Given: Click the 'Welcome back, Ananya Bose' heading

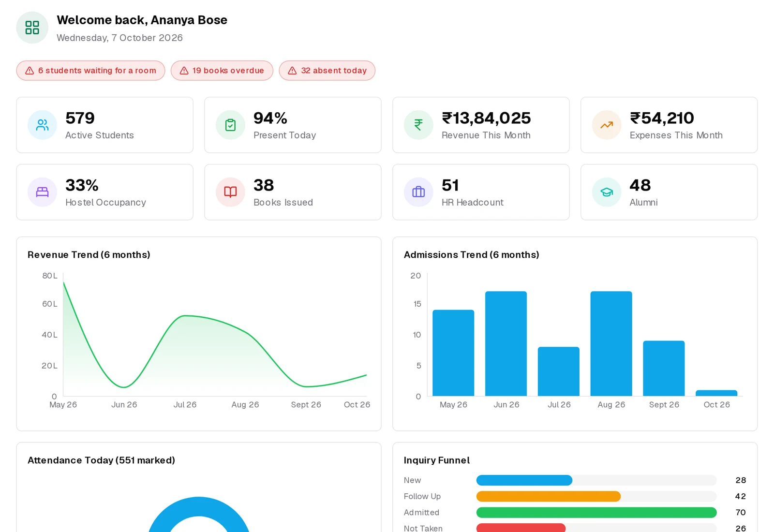Looking at the screenshot, I should [142, 20].
